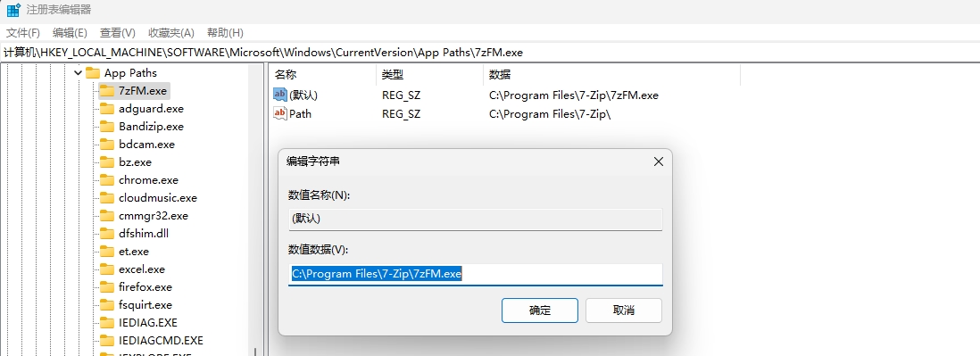
Task: Click the 数值数据(V): label in the dialog
Action: click(318, 250)
